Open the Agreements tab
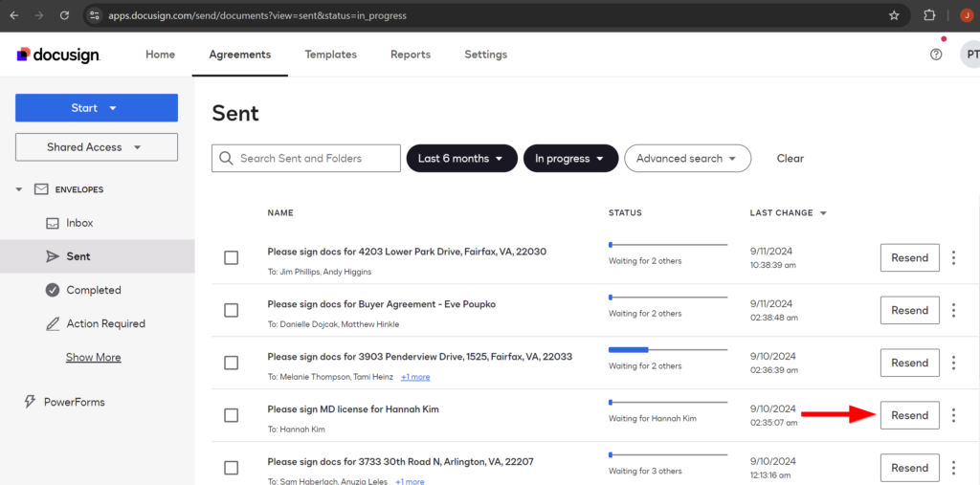This screenshot has width=980, height=485. pos(240,55)
